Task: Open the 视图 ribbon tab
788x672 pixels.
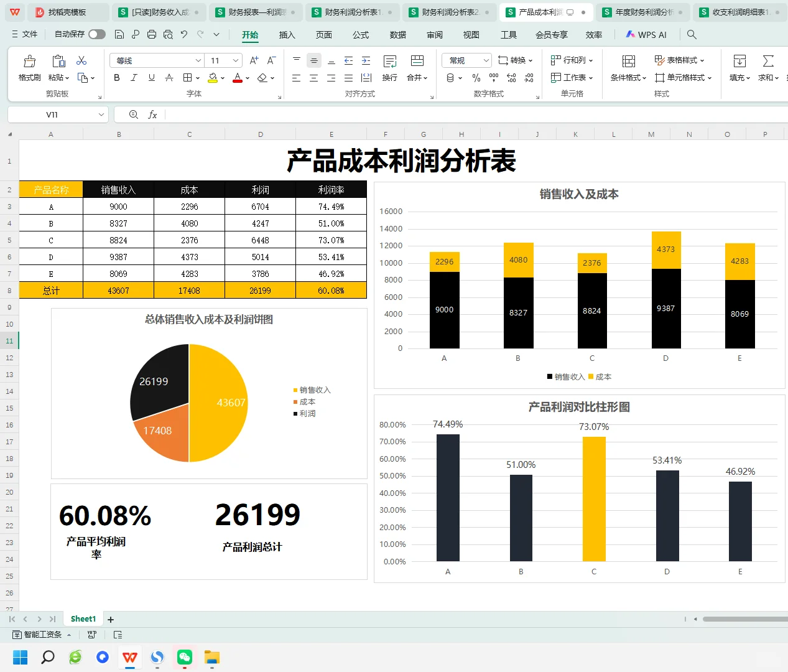Action: click(x=471, y=35)
